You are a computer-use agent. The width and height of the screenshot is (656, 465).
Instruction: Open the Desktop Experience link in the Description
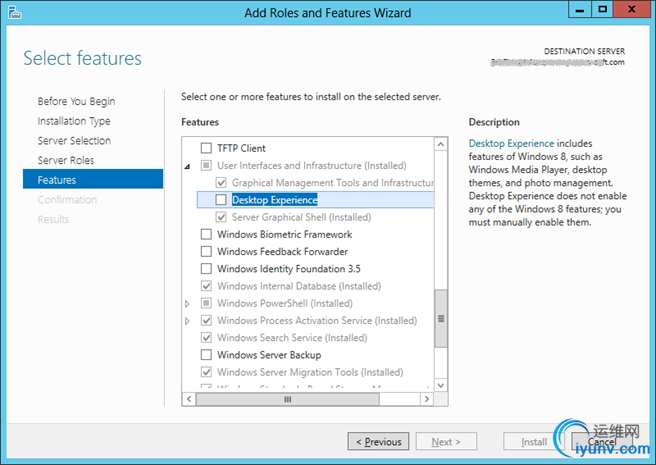pos(511,143)
